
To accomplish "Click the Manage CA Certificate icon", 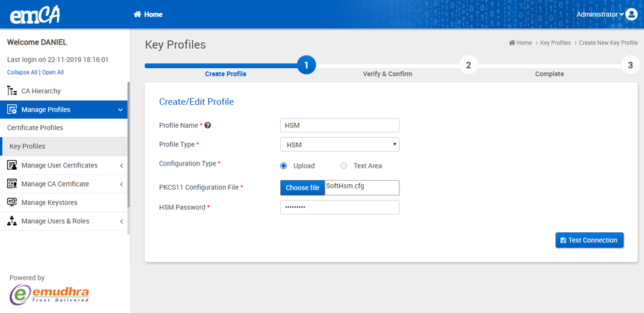I will tap(11, 184).
